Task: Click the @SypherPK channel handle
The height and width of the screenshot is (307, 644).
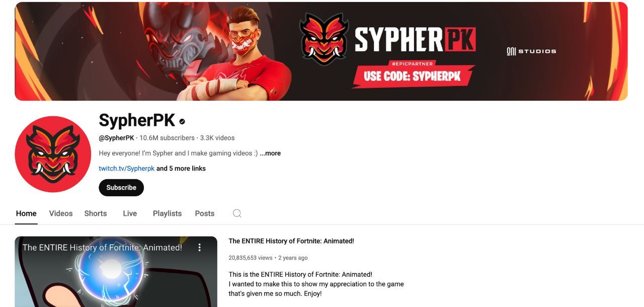Action: pyautogui.click(x=116, y=138)
